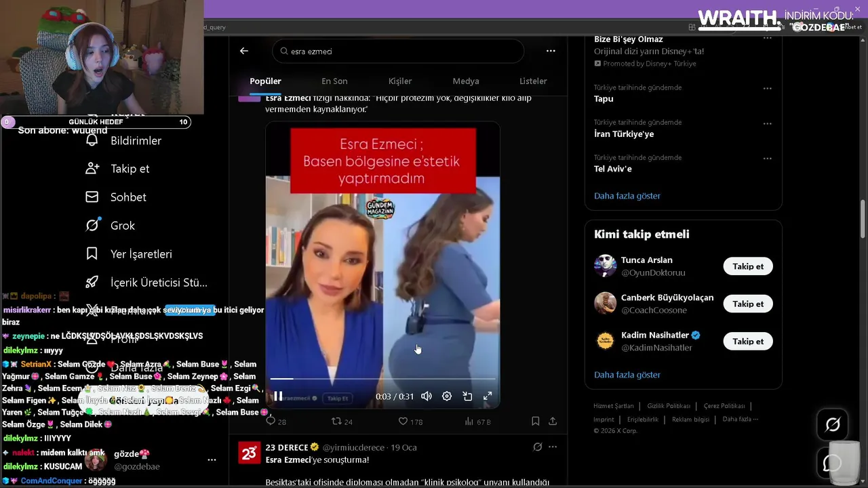Viewport: 868px width, 488px height.
Task: Click the Grok sidebar icon
Action: pyautogui.click(x=92, y=226)
